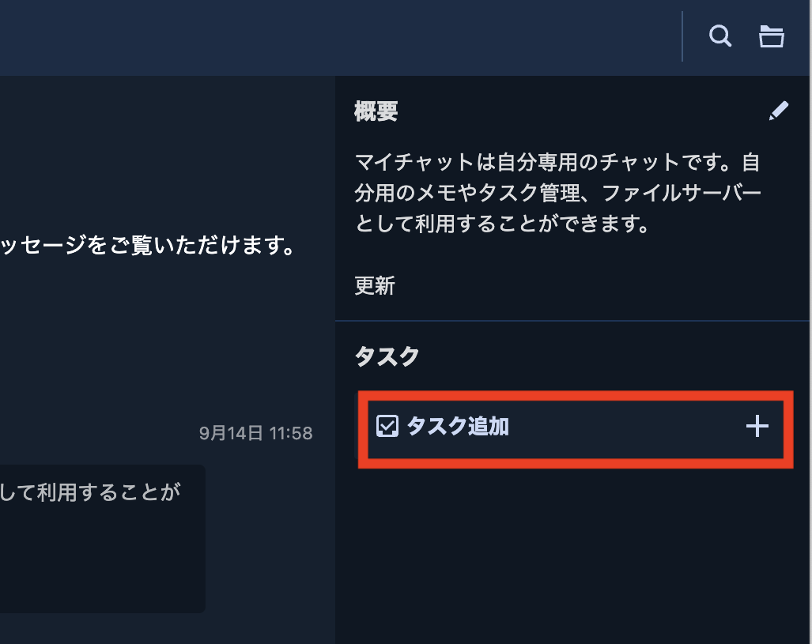The height and width of the screenshot is (644, 812).
Task: Click the check-box icon beside タスク追加
Action: 387,426
